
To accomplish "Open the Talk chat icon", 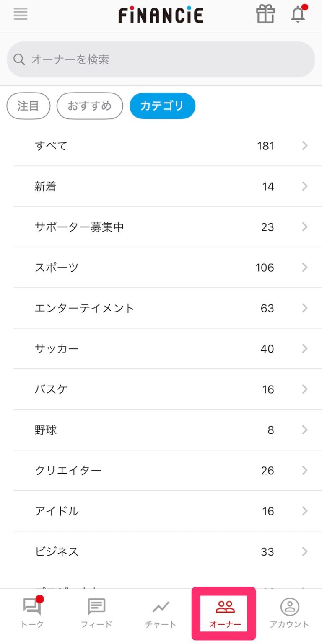I will tap(32, 608).
